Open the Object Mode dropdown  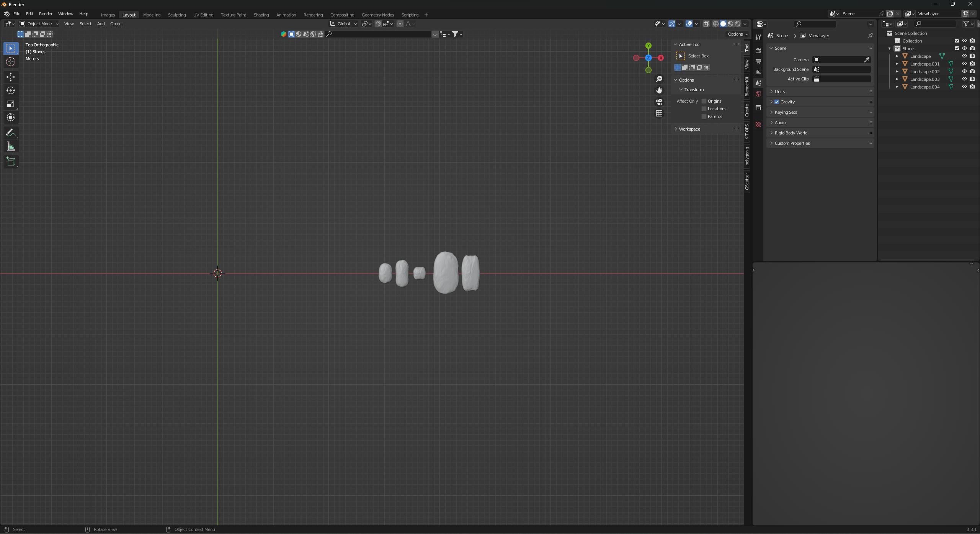click(39, 24)
